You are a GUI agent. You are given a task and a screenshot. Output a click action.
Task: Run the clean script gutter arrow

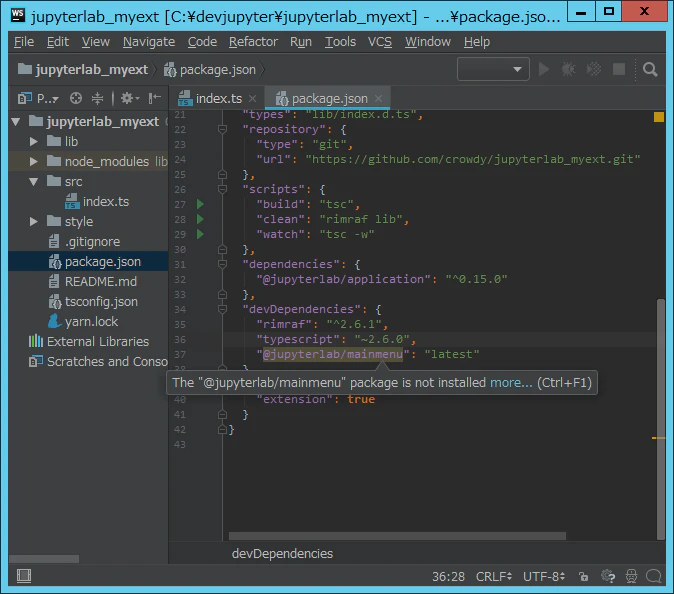click(x=200, y=219)
